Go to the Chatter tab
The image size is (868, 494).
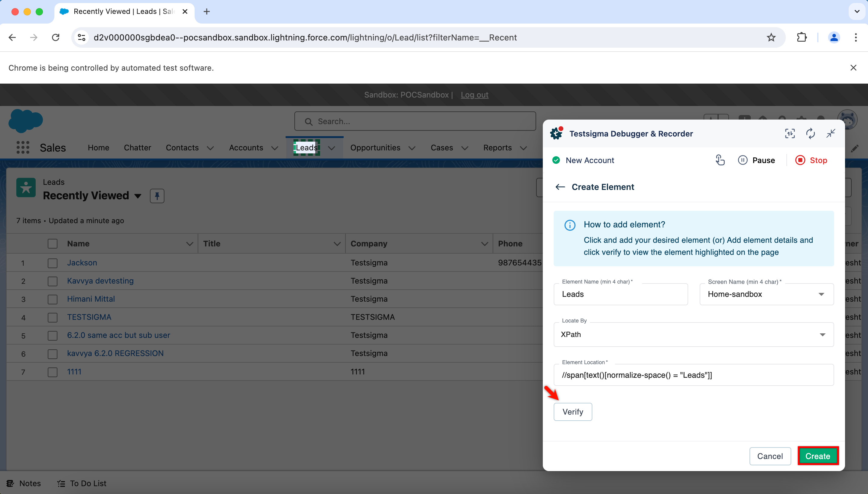point(137,148)
